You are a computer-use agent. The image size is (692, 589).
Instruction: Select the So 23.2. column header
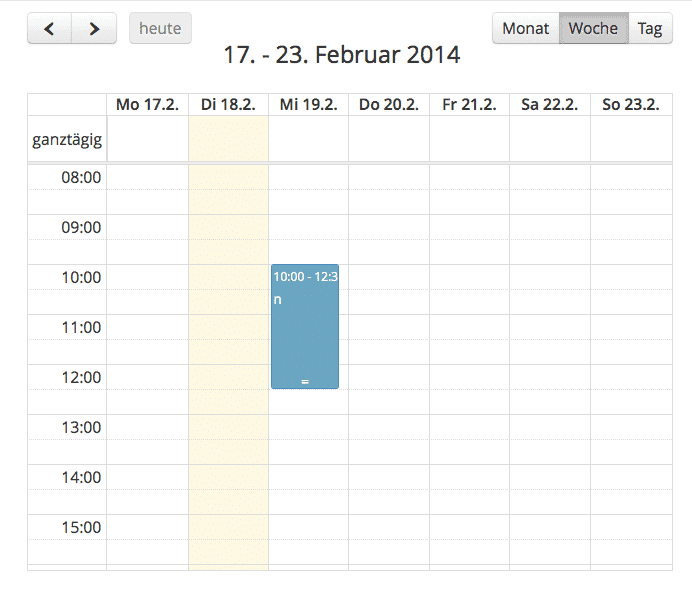pyautogui.click(x=631, y=105)
